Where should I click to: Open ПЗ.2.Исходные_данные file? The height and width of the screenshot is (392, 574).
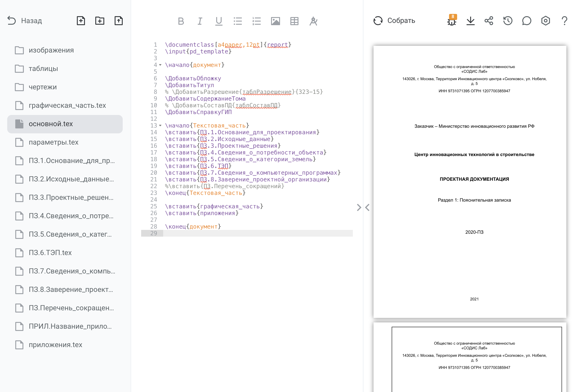pyautogui.click(x=65, y=179)
